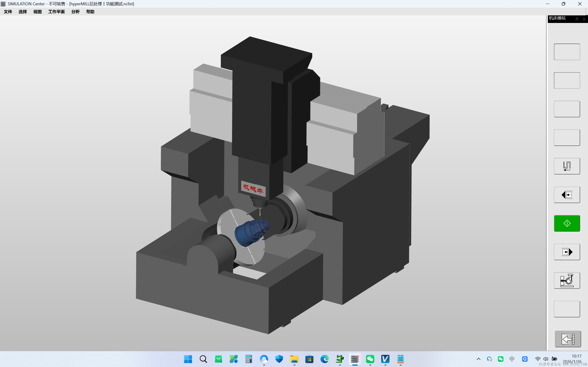Viewport: 588px width, 367px height.
Task: Close the 机床模拟 panel
Action: coord(584,19)
